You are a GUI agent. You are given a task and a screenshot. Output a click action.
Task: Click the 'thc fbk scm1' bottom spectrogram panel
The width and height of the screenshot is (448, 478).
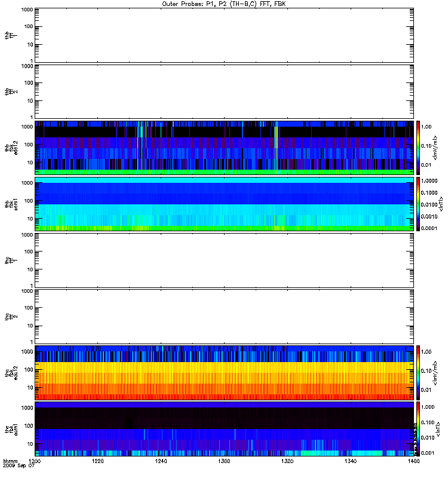point(225,429)
